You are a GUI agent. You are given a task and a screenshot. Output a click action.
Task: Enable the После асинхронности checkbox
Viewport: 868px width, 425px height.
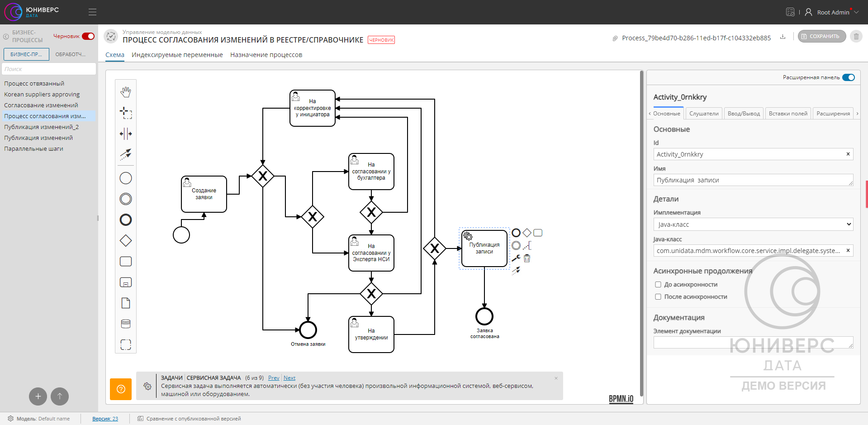658,297
